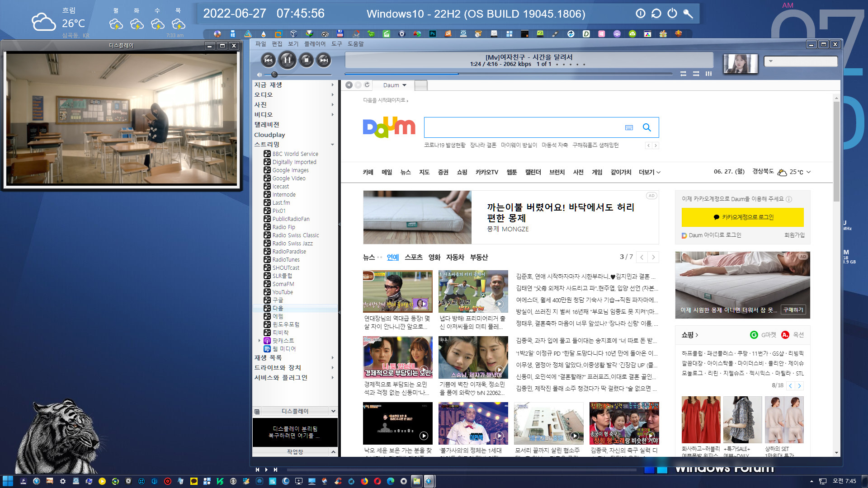Open the 디스플레이 panel dropdown

(x=333, y=411)
